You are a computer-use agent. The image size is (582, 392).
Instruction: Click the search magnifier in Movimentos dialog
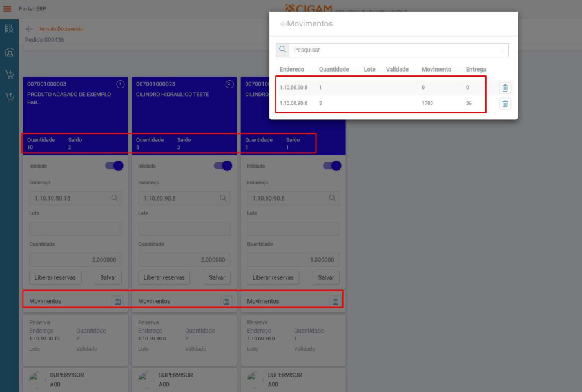tap(282, 50)
